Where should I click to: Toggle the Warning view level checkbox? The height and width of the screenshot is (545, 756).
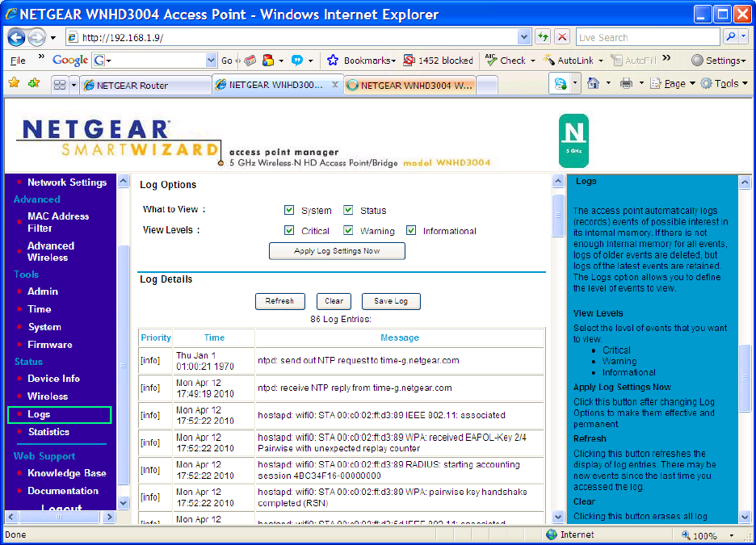pos(348,230)
